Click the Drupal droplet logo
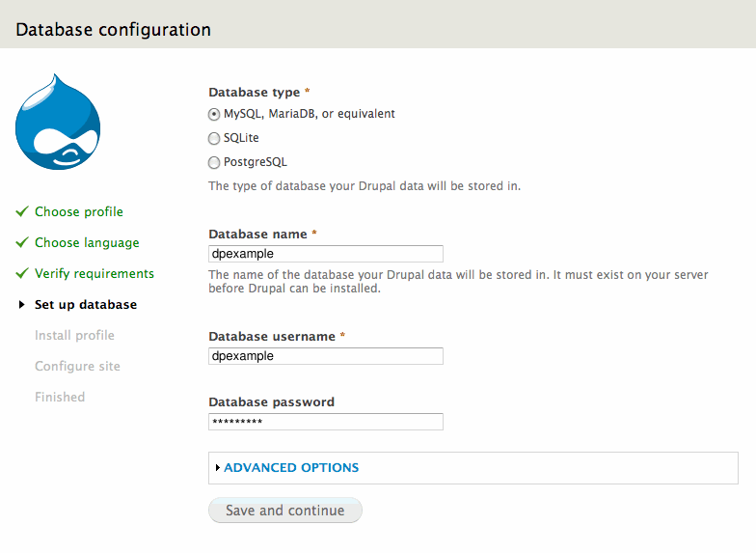The height and width of the screenshot is (553, 756). pos(58,123)
